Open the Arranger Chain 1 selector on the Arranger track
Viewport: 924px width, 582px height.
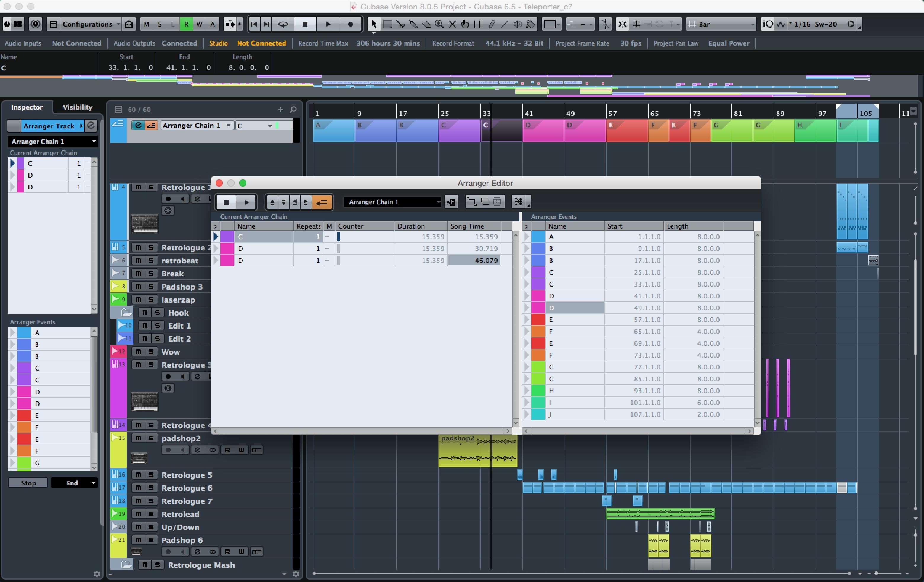click(x=197, y=126)
